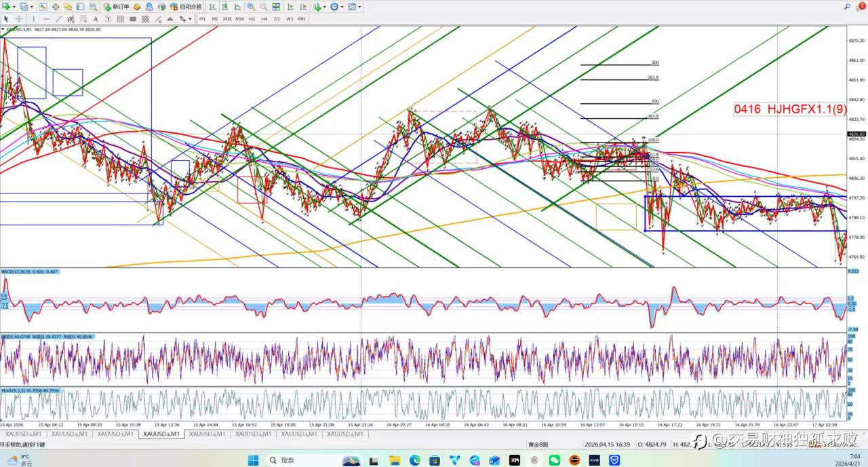The height and width of the screenshot is (467, 868).
Task: Click the 2026.04.15 16:39 status bar entry
Action: [608, 445]
